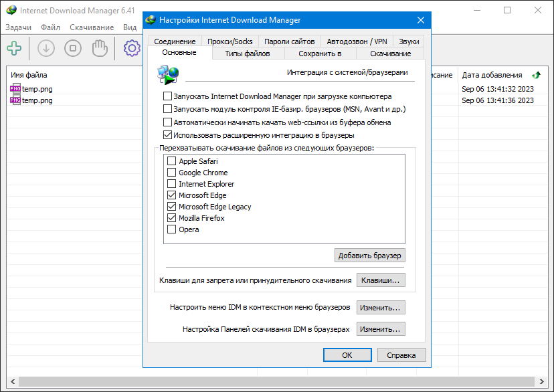Uncheck the Mozilla Firefox browser box
Screen dimensions: 554x392
click(171, 218)
